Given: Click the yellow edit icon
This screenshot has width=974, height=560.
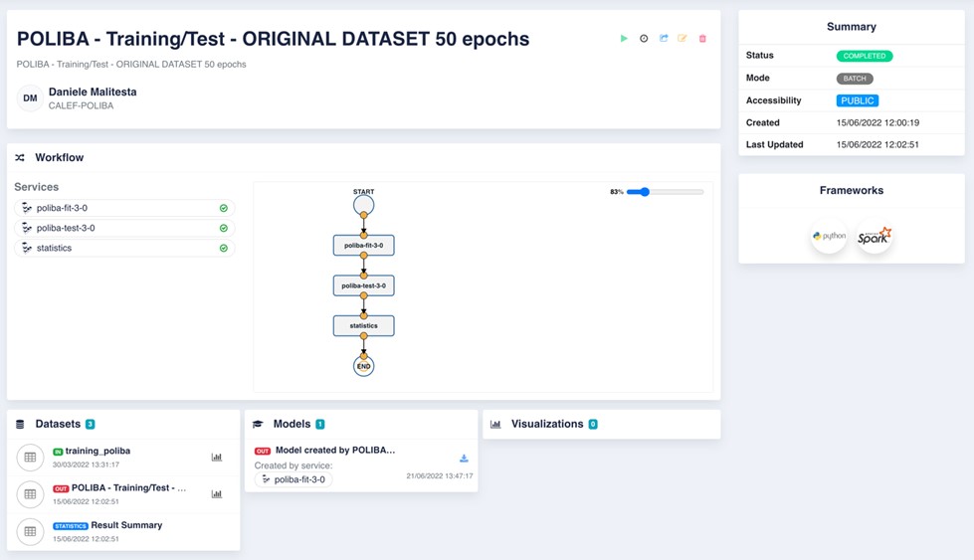Looking at the screenshot, I should (x=682, y=39).
